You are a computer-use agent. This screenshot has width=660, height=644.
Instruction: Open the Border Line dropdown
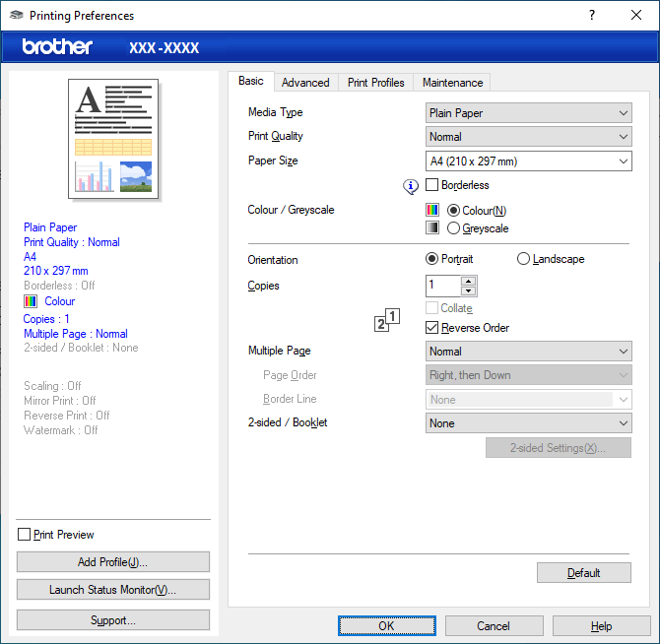pyautogui.click(x=529, y=400)
